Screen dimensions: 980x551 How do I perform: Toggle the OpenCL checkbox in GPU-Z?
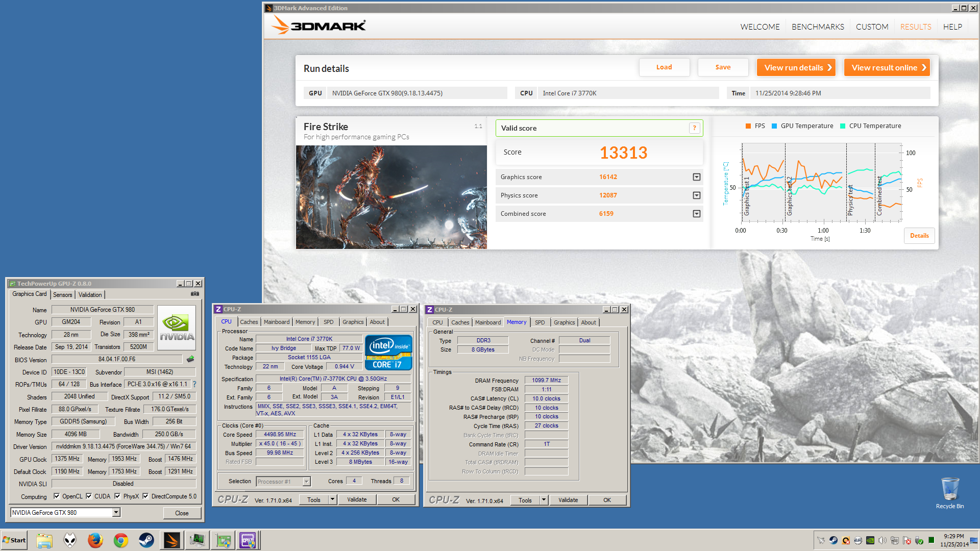[57, 496]
